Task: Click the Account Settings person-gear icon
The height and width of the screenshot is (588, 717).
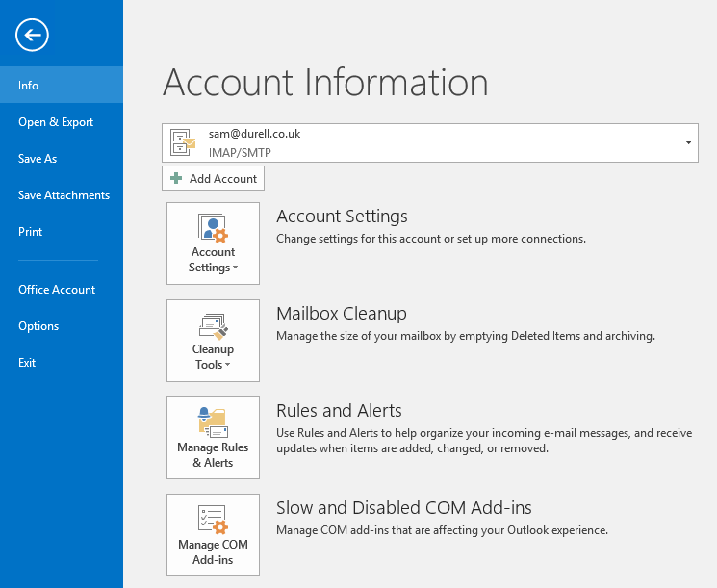Action: [x=213, y=227]
